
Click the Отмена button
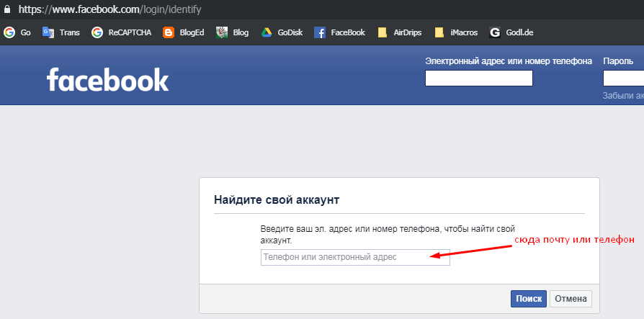571,299
